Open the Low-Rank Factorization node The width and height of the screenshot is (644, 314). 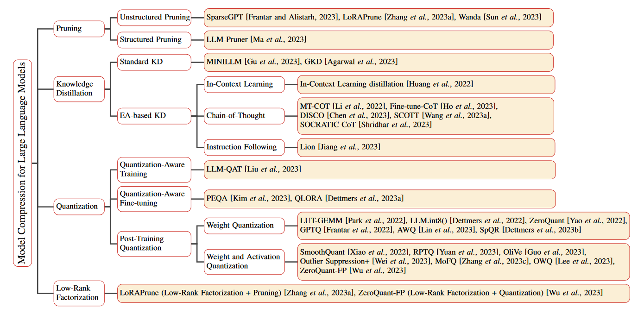(x=79, y=293)
